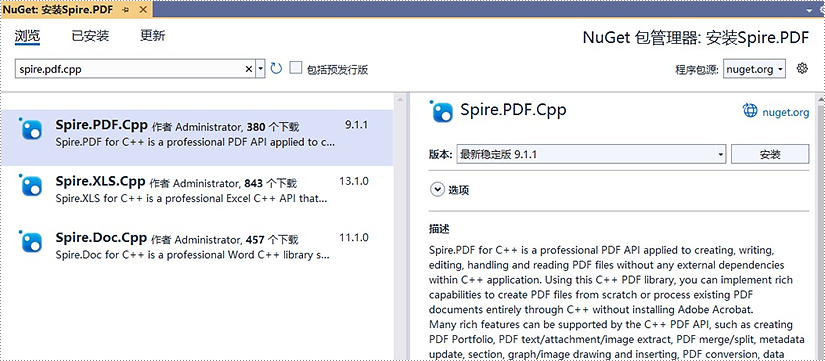The image size is (825, 361).
Task: Click the Spire.PDF.Cpp title in details pane
Action: [513, 110]
